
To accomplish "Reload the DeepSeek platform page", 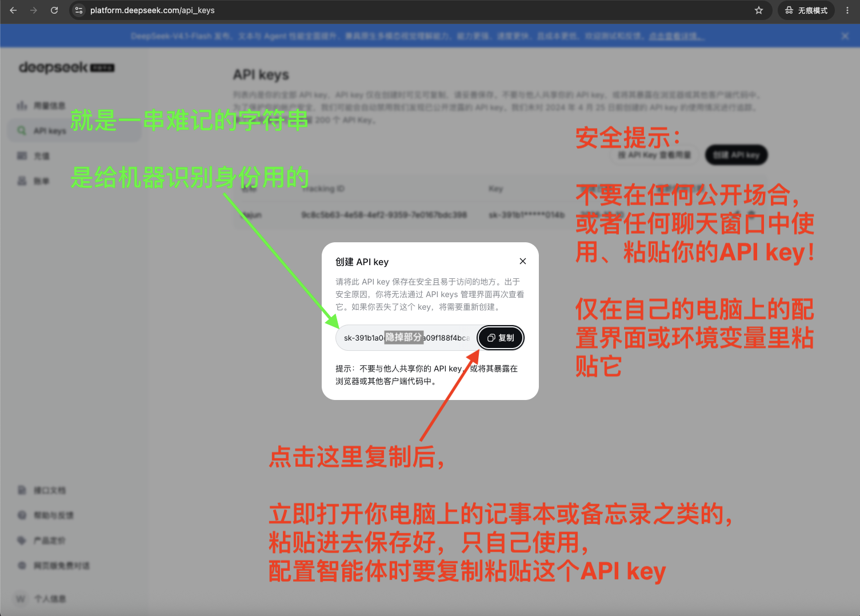I will pyautogui.click(x=54, y=10).
